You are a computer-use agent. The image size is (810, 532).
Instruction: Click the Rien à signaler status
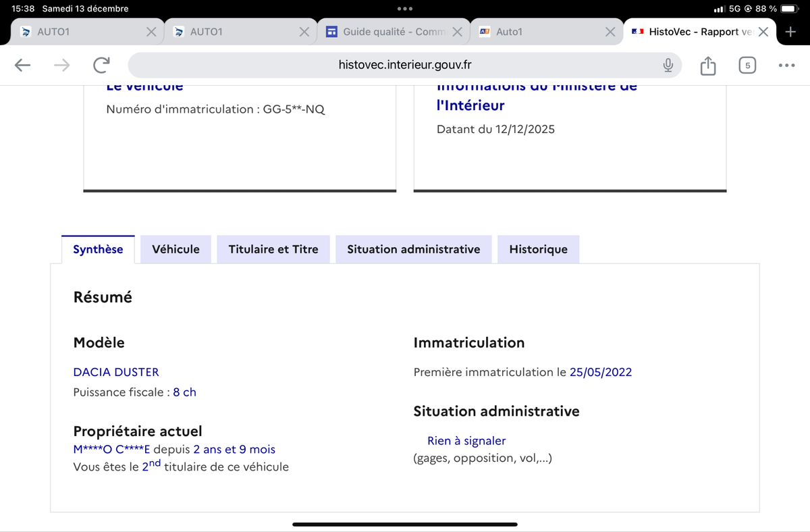click(x=466, y=441)
